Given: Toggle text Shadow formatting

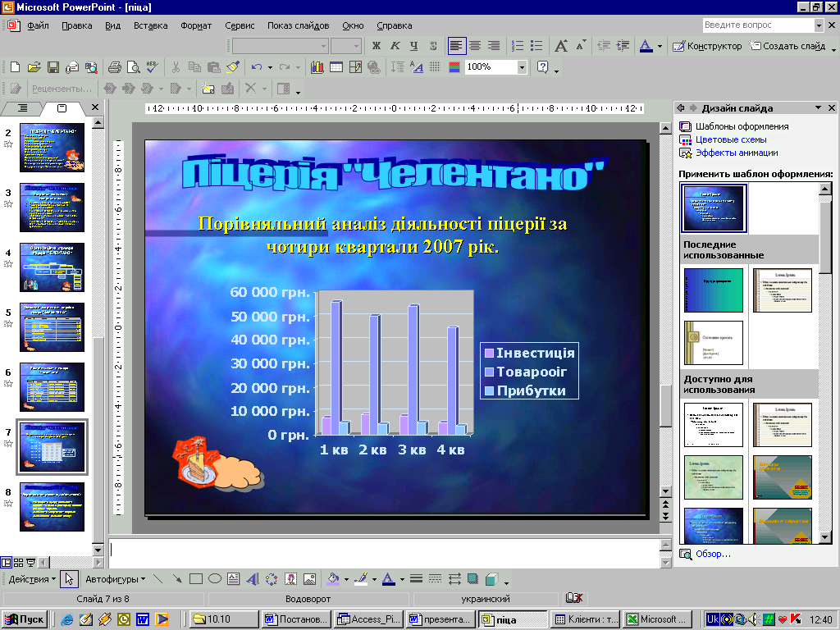Looking at the screenshot, I should [433, 46].
